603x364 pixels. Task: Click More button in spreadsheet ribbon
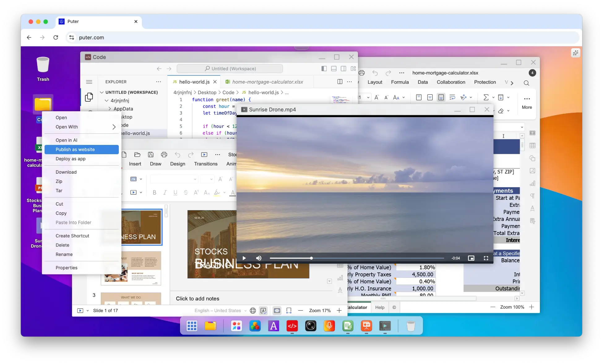coord(527,103)
